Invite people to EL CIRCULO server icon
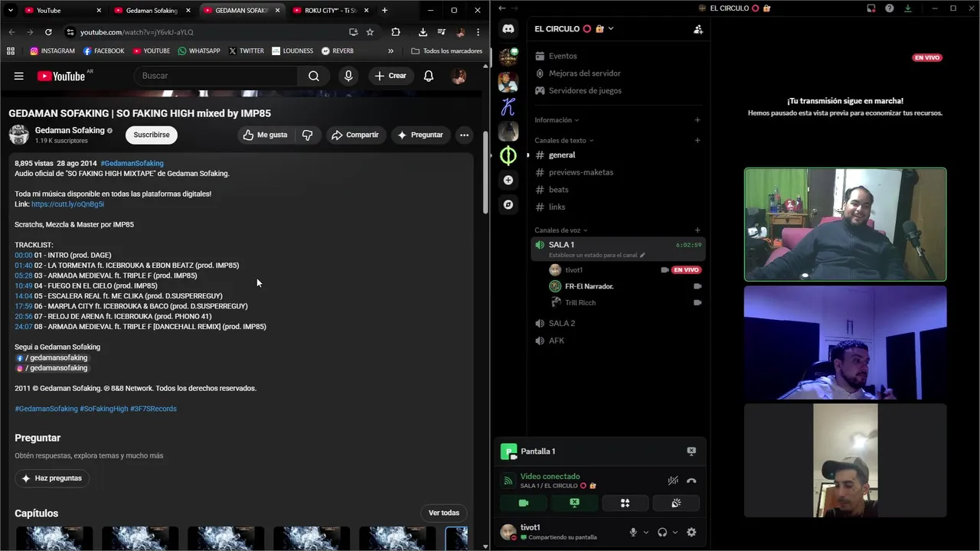980x551 pixels. pos(697,29)
